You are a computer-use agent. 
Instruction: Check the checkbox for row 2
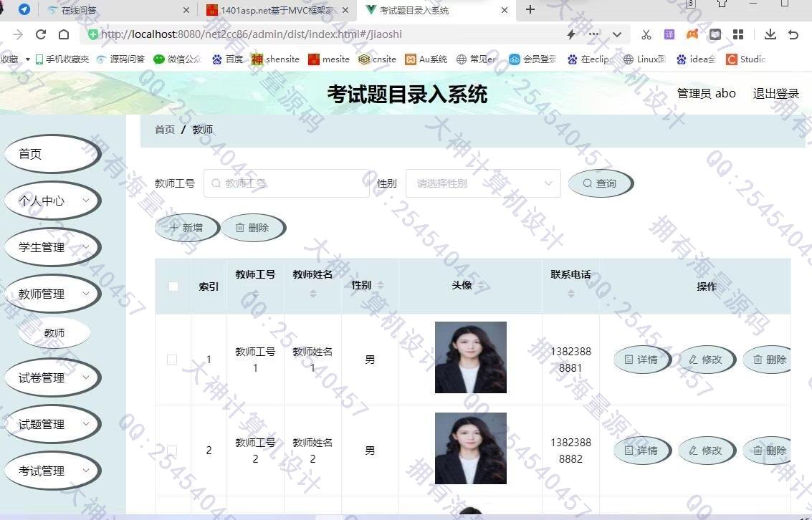coord(173,451)
